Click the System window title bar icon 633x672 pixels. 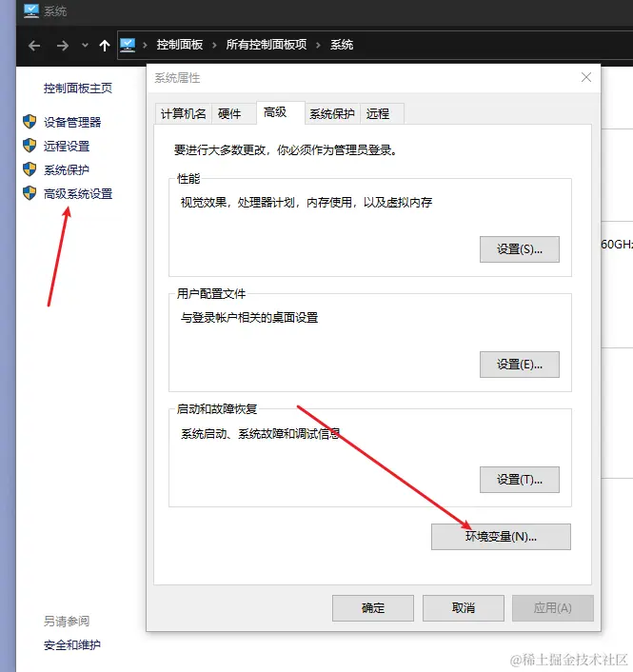pos(31,10)
